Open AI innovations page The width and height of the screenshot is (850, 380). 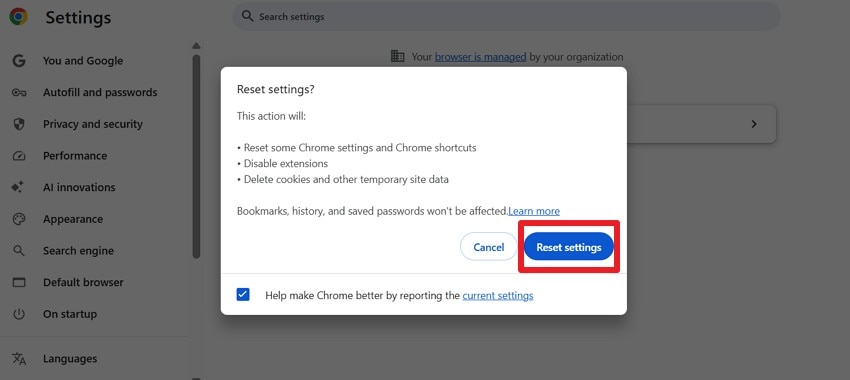click(79, 188)
